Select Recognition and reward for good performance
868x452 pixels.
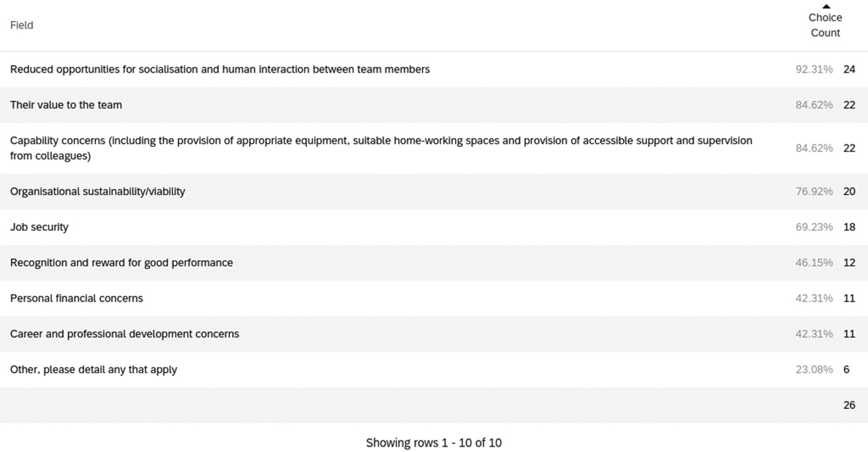point(122,263)
